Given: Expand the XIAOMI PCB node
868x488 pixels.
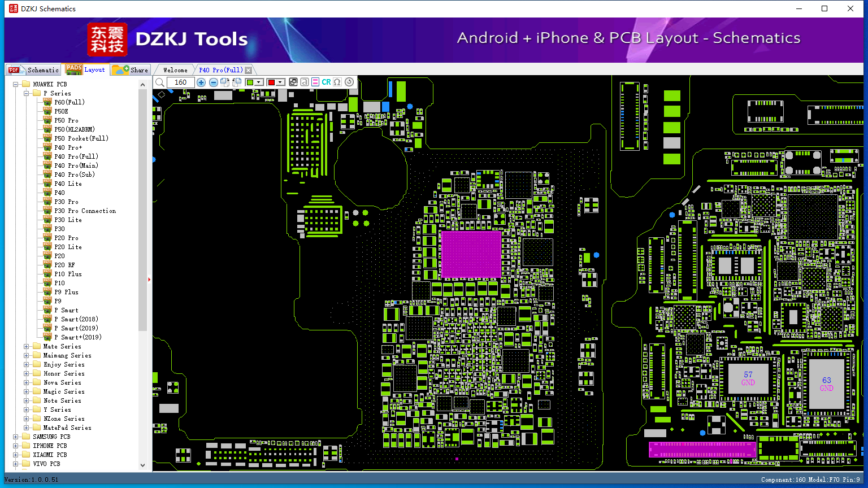Looking at the screenshot, I should coord(16,455).
